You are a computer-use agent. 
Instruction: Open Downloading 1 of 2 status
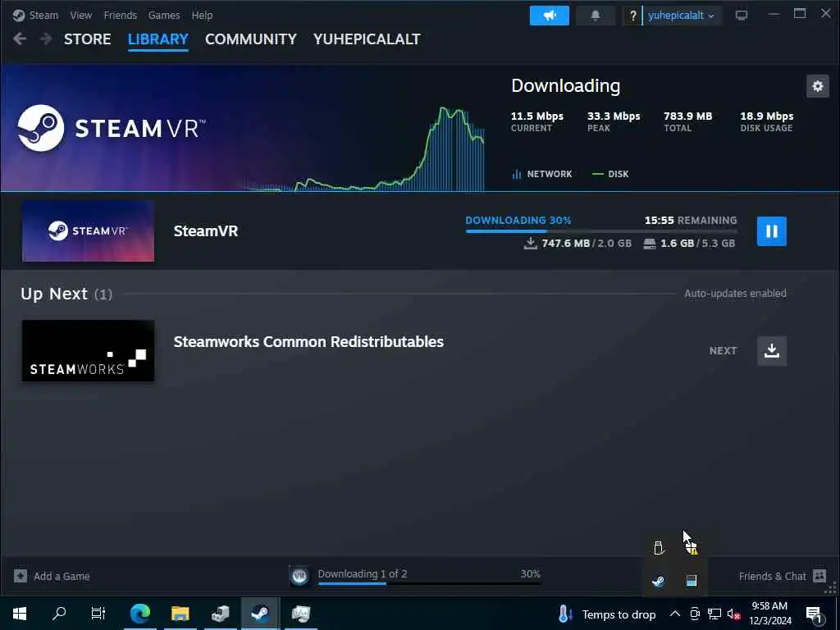[362, 573]
